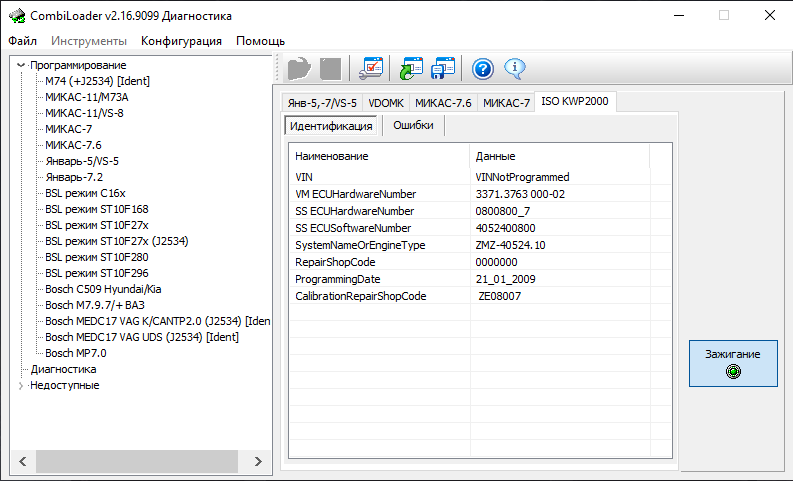Click the grayed-out stop square icon
793x481 pixels.
(331, 68)
